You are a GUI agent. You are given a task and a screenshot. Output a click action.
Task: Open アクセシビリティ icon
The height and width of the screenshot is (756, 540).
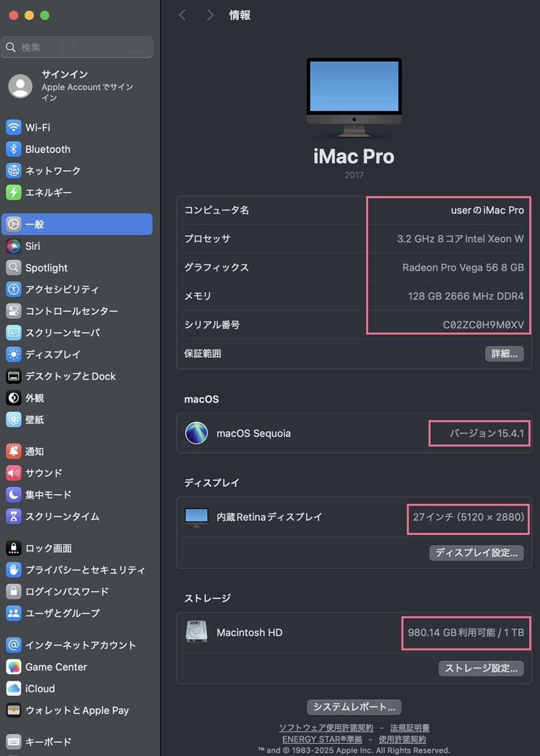coord(14,289)
